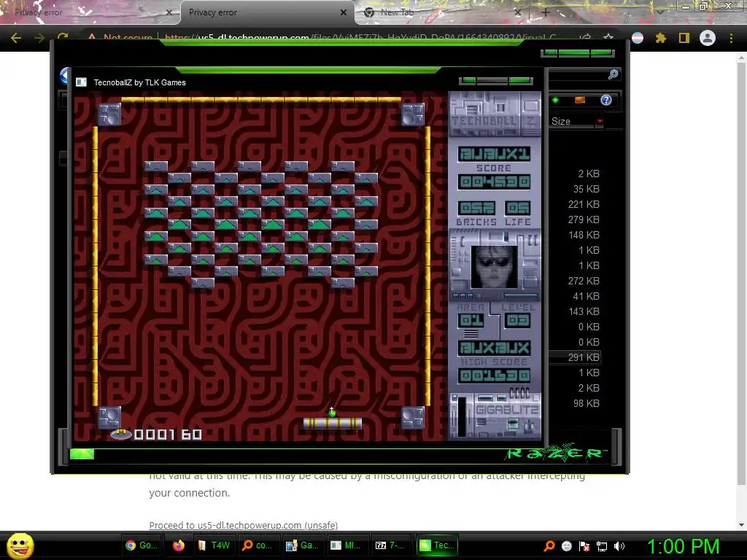Click the TecnoballZ window title icon
The height and width of the screenshot is (560, 747).
(82, 82)
